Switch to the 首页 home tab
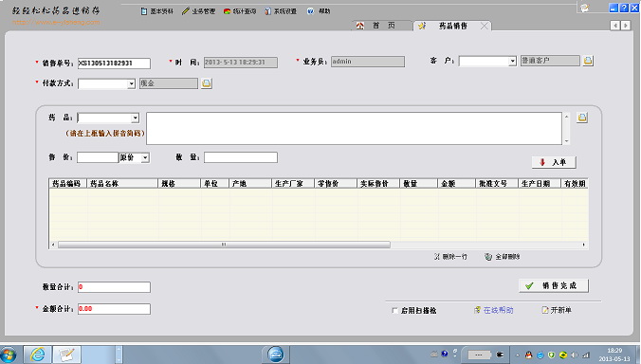 pyautogui.click(x=376, y=26)
